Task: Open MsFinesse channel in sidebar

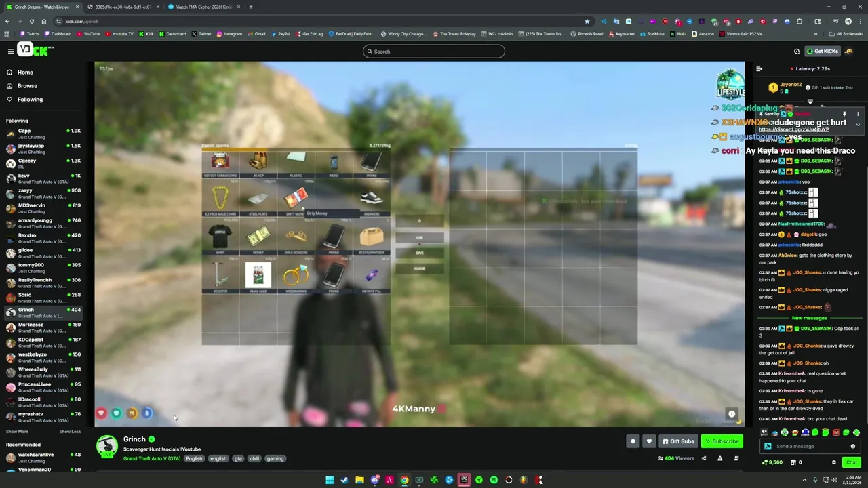Action: point(42,327)
